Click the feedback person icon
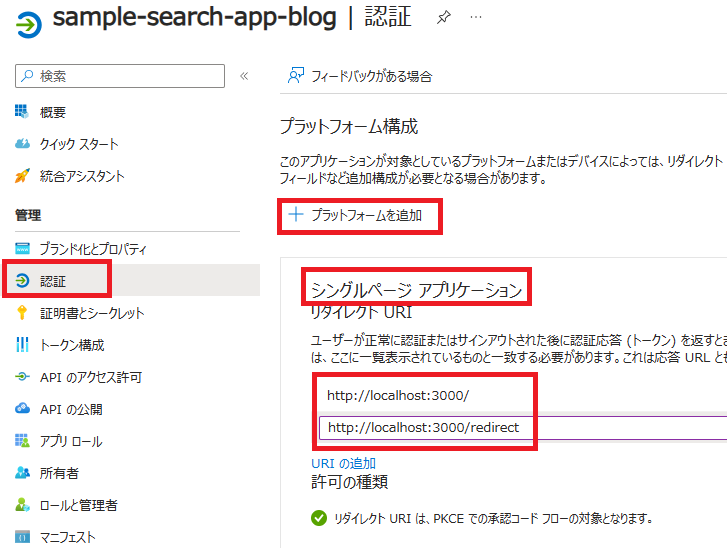The width and height of the screenshot is (727, 548). (x=296, y=76)
